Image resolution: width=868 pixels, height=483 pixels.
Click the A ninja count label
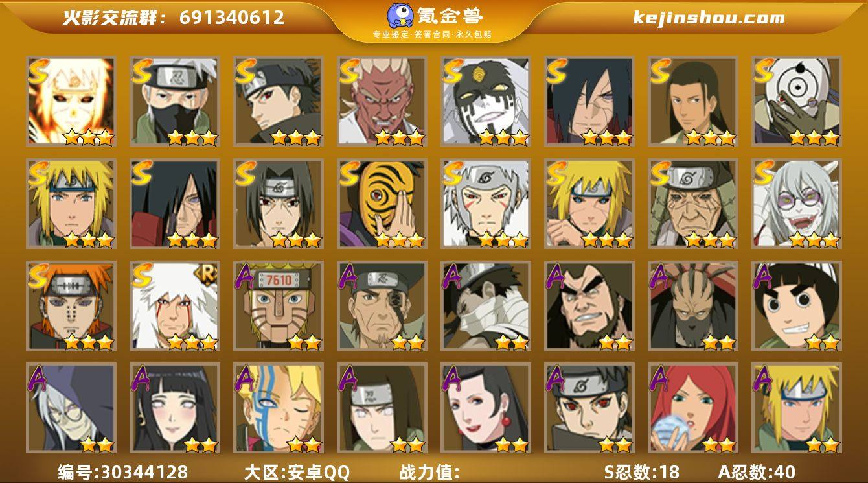coord(757,471)
